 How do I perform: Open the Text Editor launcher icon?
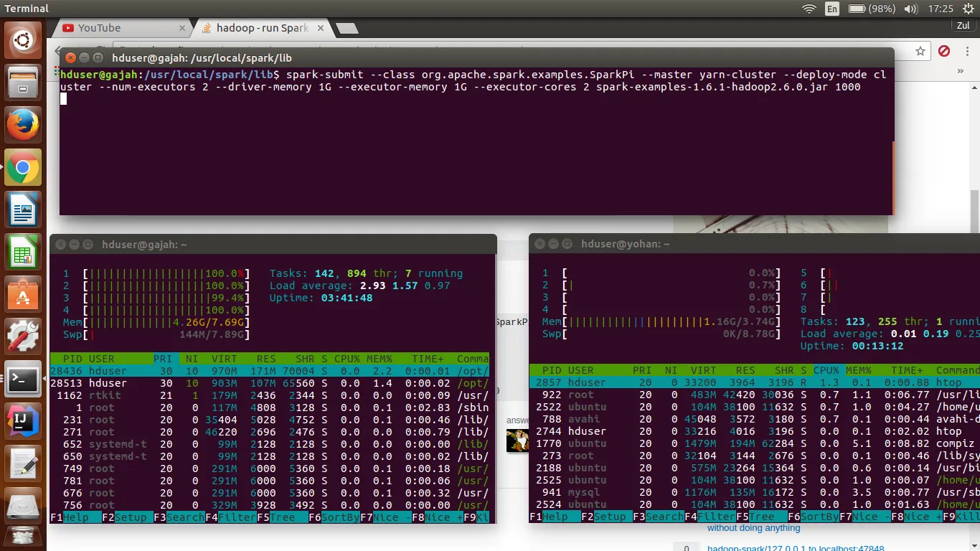point(23,465)
